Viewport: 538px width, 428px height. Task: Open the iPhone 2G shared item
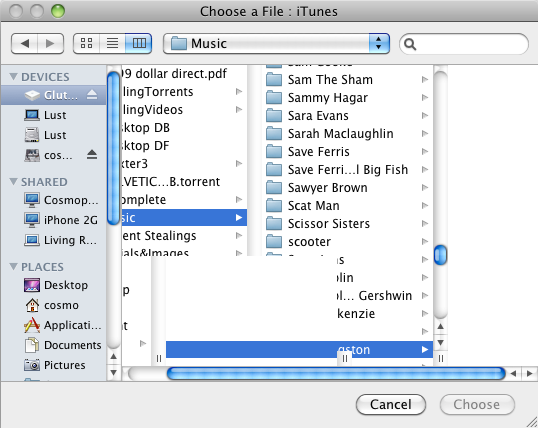click(54, 220)
